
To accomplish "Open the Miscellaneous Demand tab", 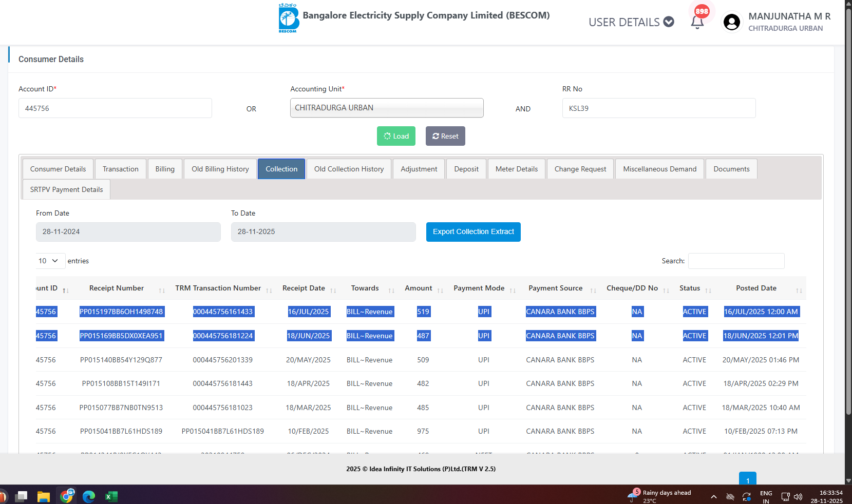I will point(660,169).
